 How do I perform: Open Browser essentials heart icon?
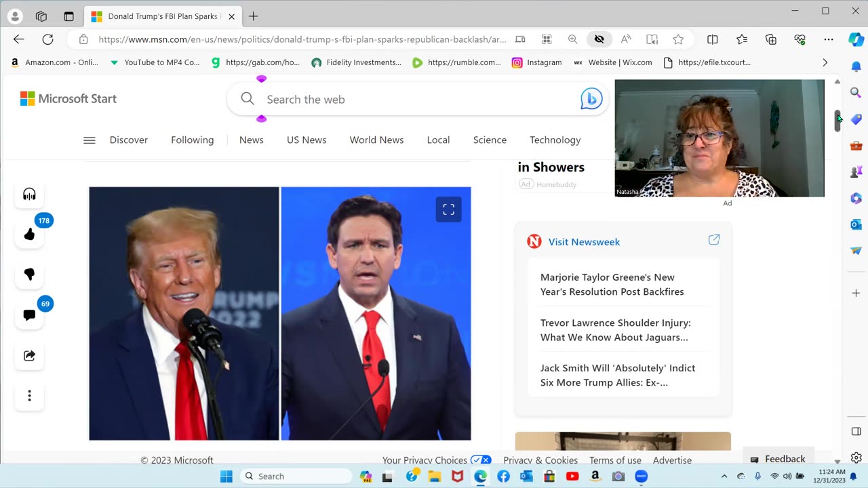click(800, 39)
